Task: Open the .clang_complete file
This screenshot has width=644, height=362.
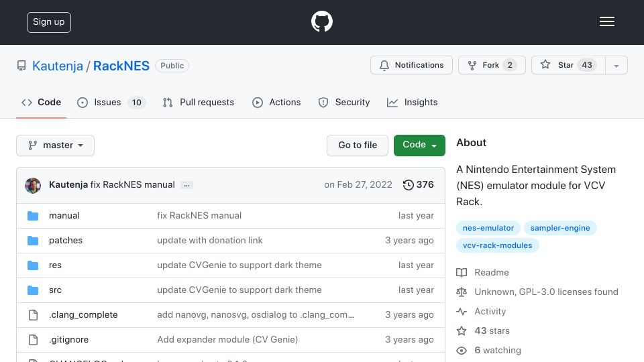Action: [x=83, y=315]
